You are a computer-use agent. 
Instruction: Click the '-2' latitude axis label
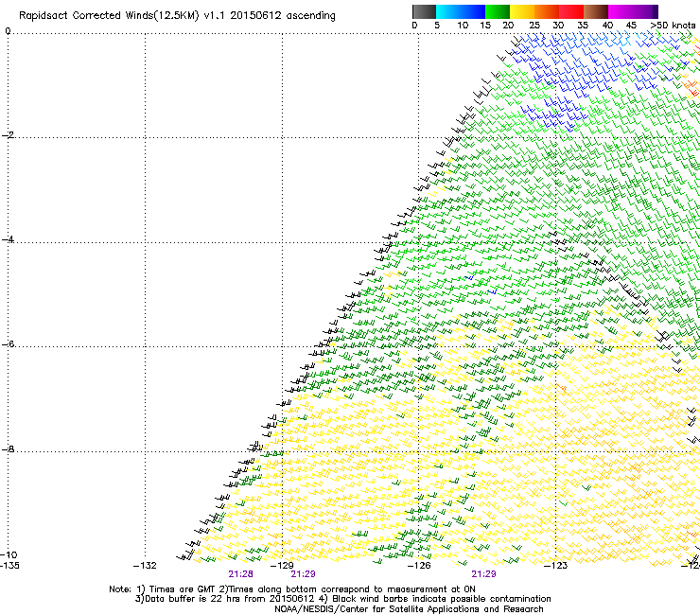click(x=8, y=135)
